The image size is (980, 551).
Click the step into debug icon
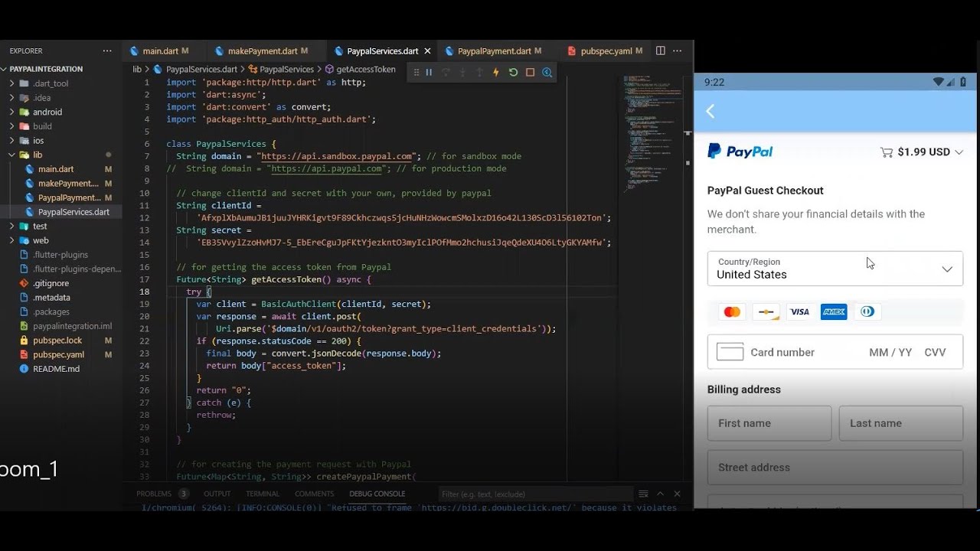pyautogui.click(x=462, y=73)
